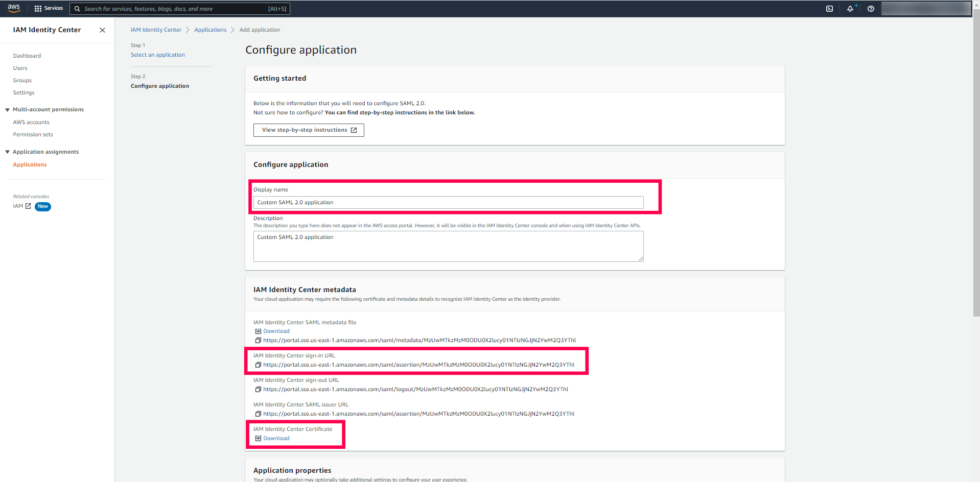Go back to Select an application step
Image resolution: width=980 pixels, height=482 pixels.
(158, 55)
